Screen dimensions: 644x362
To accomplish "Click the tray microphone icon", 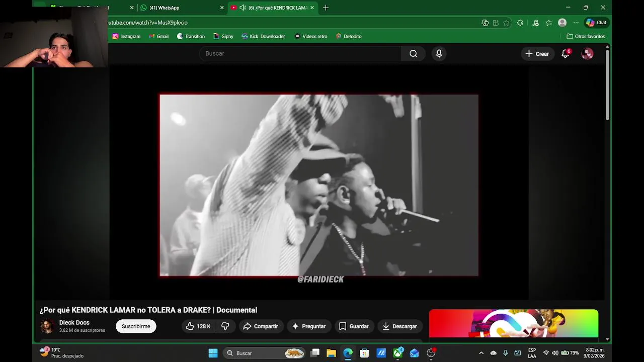I will [506, 353].
